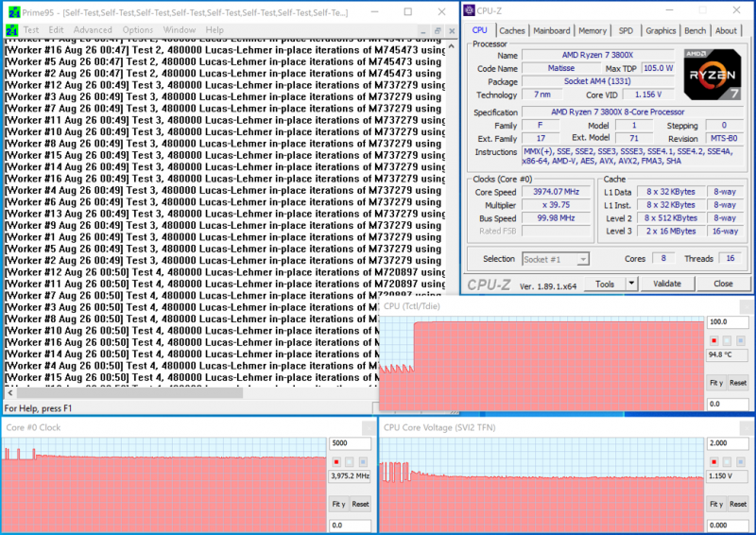Open the Advanced menu in Prime95
Image resolution: width=756 pixels, height=535 pixels.
[x=93, y=30]
